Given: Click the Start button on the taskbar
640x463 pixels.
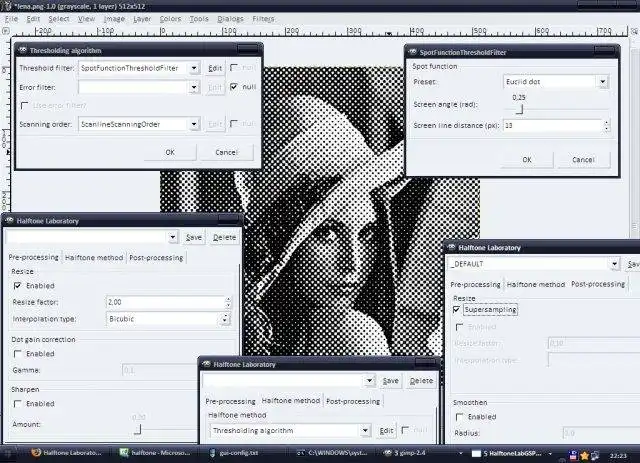Looking at the screenshot, I should (10, 453).
